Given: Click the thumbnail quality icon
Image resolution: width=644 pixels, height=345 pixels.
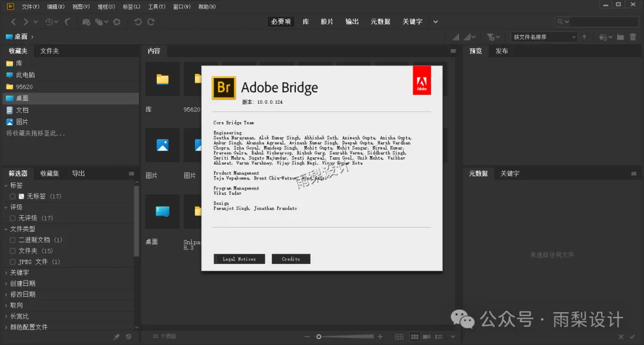Looking at the screenshot, I should pos(456,37).
